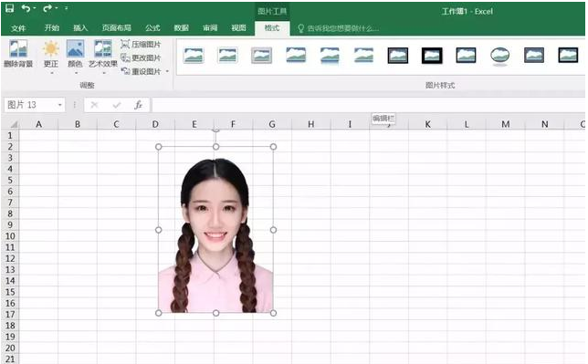This screenshot has height=364, width=588.
Task: Select column H header
Action: coord(310,124)
